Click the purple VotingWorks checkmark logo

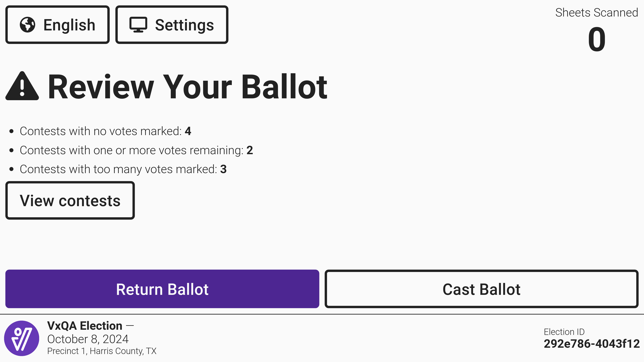point(22,338)
